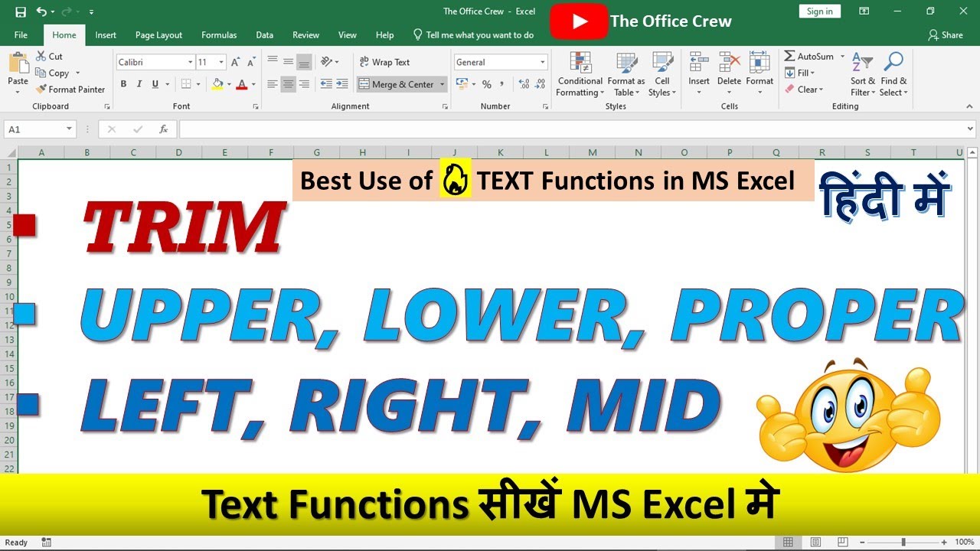Image resolution: width=980 pixels, height=551 pixels.
Task: Switch to the Review tab
Action: (305, 34)
